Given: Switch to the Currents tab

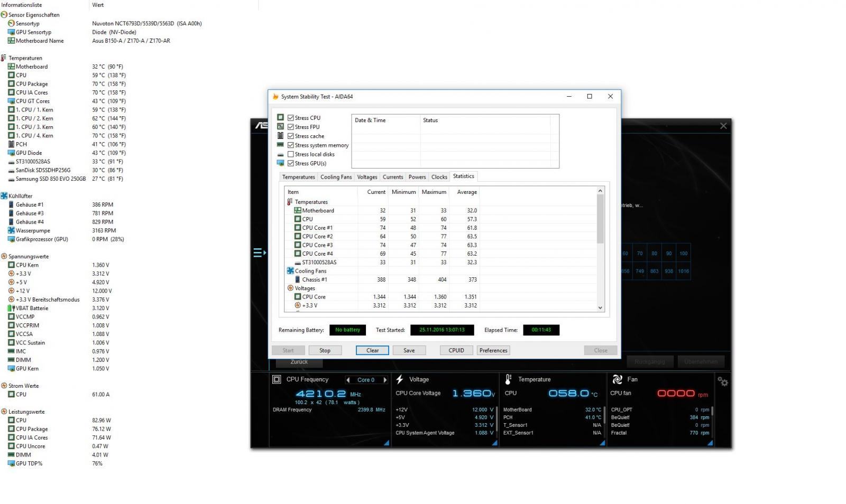Looking at the screenshot, I should click(x=393, y=177).
